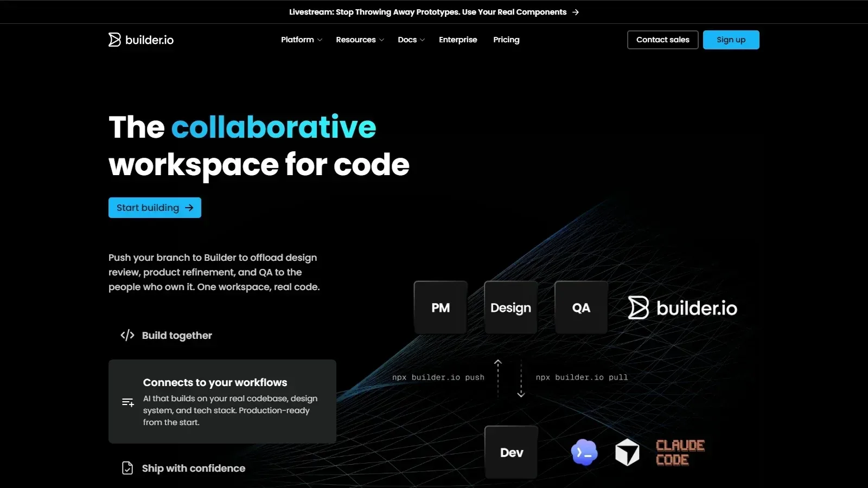Click the Sign up button
The image size is (868, 488).
point(731,40)
